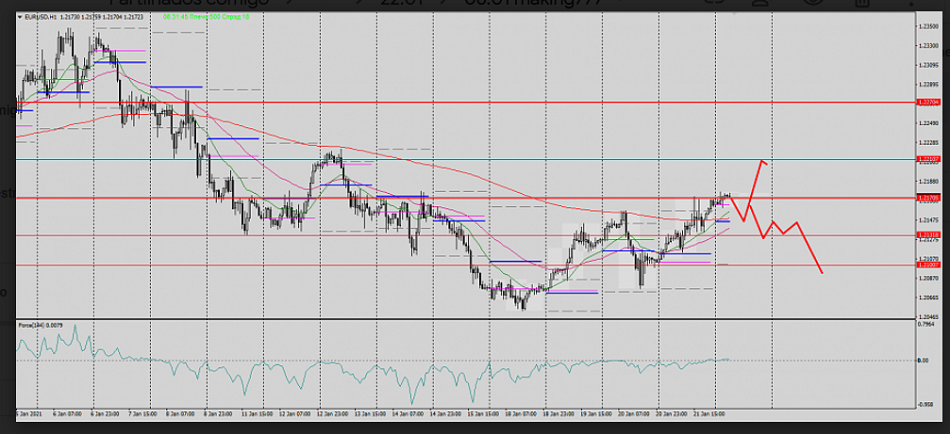950x434 pixels.
Task: Click the 1.23300 value on price scale
Action: click(x=928, y=45)
